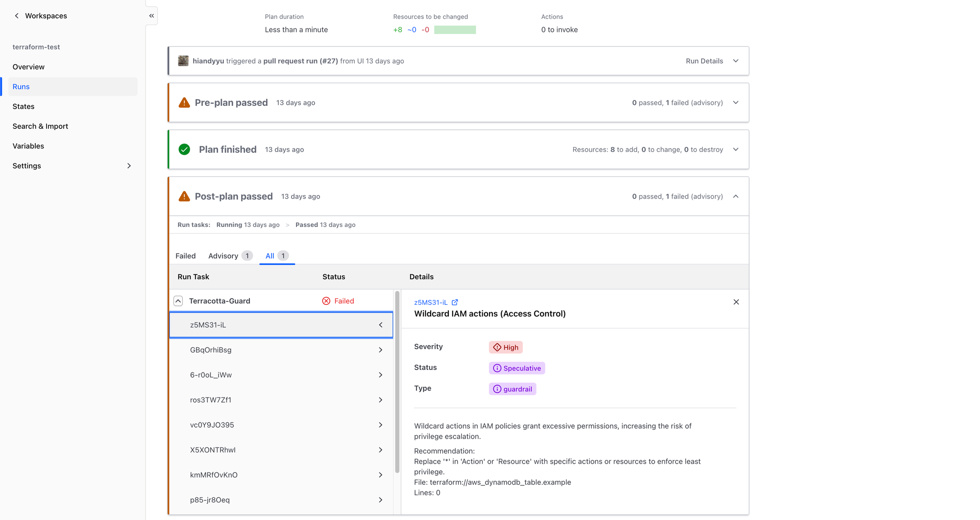Expand the Run Details dropdown
This screenshot has height=520, width=980.
click(x=735, y=61)
